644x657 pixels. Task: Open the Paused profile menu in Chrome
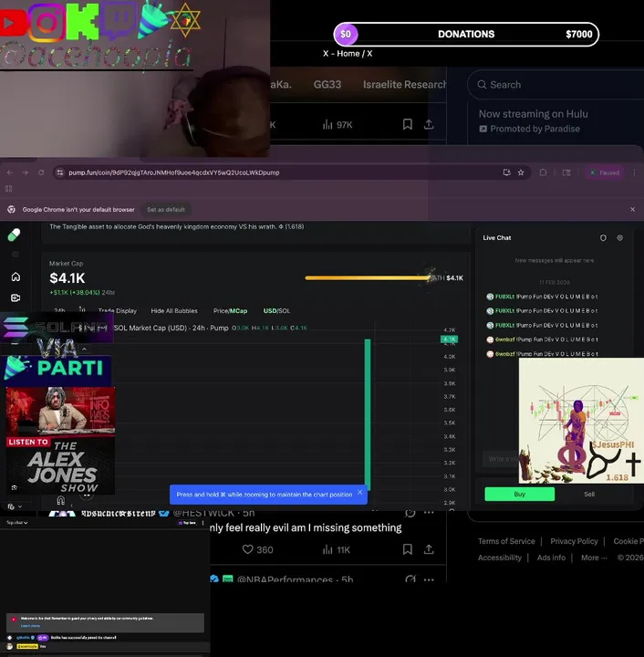(x=605, y=172)
